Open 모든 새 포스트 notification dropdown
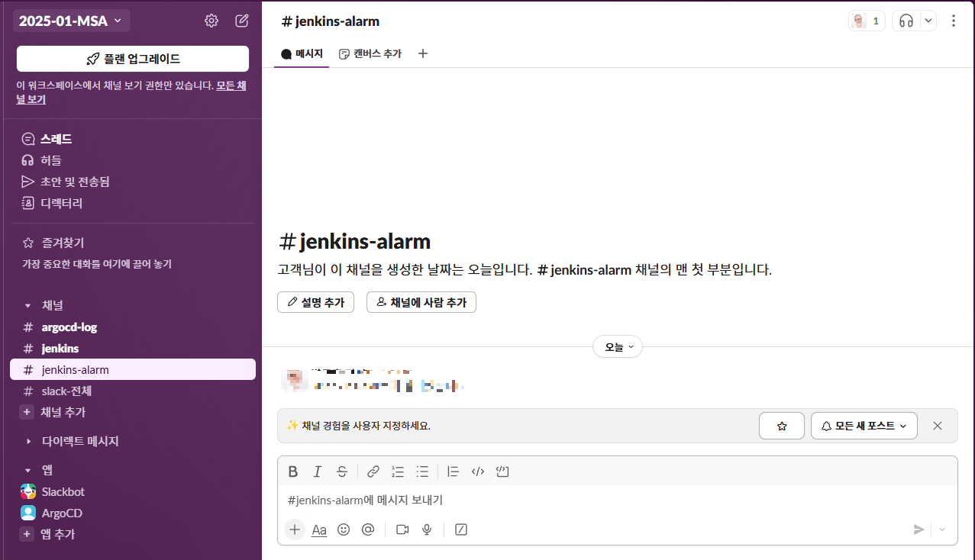This screenshot has width=975, height=560. click(864, 426)
